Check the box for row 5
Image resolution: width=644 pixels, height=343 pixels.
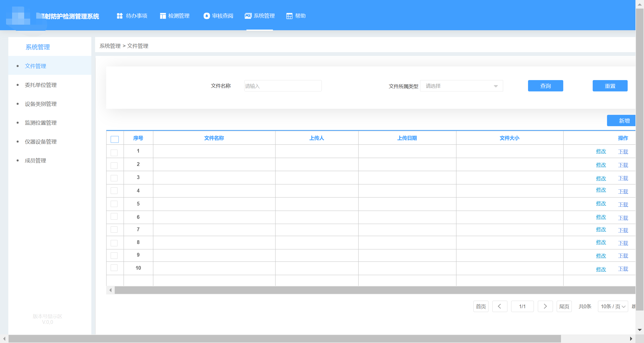point(114,204)
